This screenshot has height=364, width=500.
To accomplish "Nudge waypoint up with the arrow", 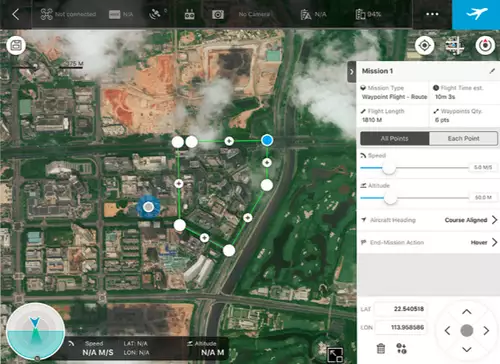I will click(x=467, y=312).
